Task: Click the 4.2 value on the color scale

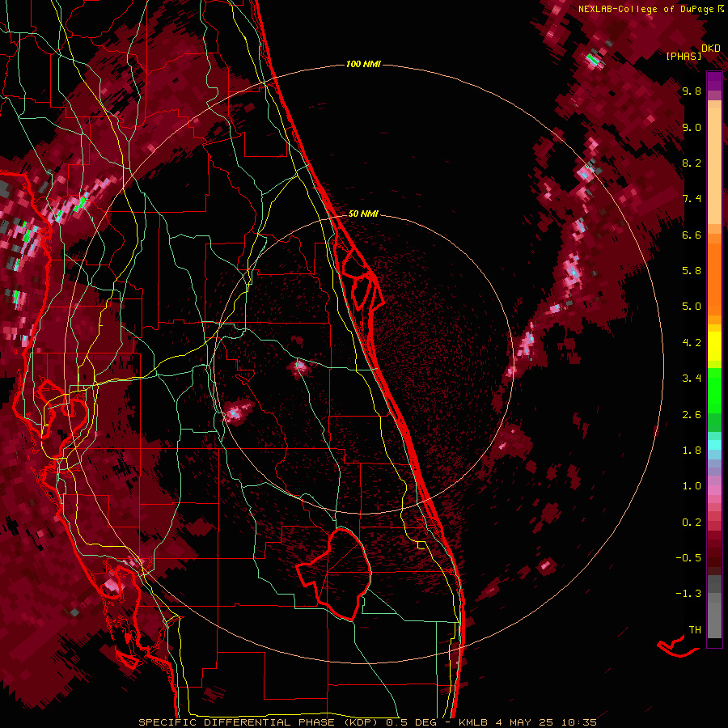Action: click(x=692, y=343)
